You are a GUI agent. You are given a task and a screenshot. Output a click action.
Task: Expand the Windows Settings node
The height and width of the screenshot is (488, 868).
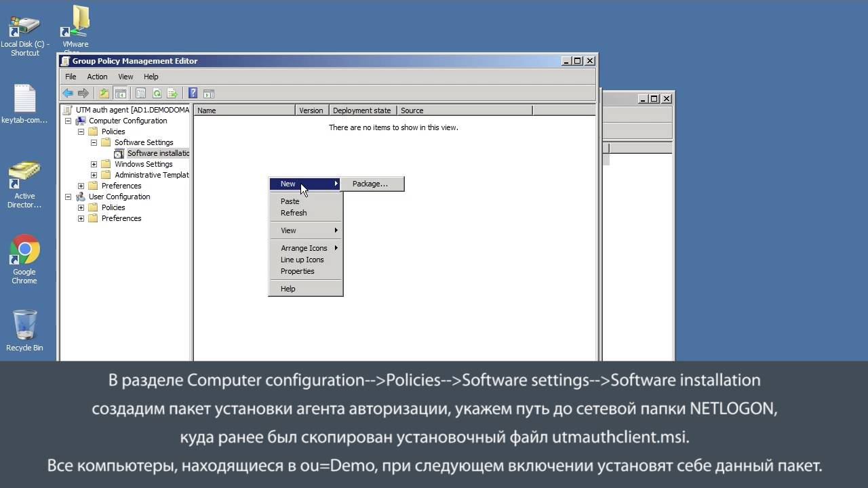[x=94, y=164]
